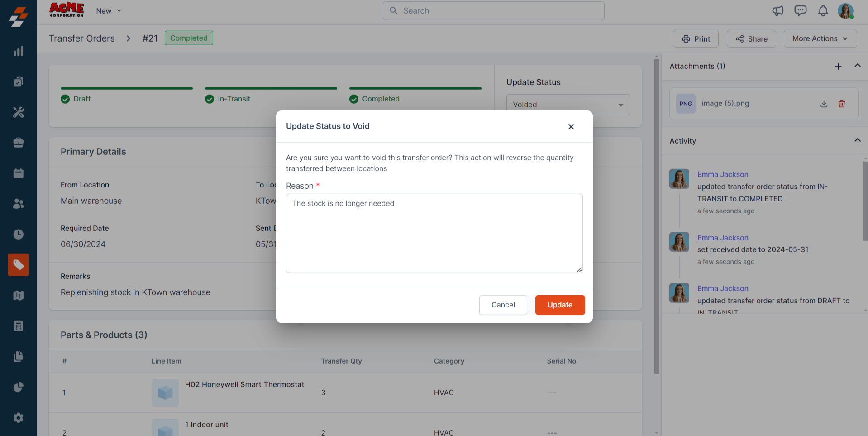
Task: Open the notifications bell
Action: click(823, 11)
